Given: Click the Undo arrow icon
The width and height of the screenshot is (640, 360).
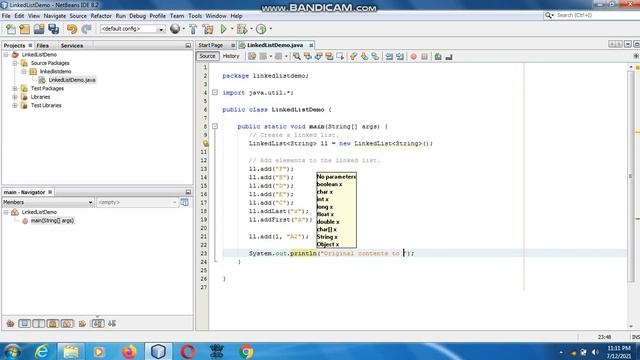Looking at the screenshot, I should point(72,29).
